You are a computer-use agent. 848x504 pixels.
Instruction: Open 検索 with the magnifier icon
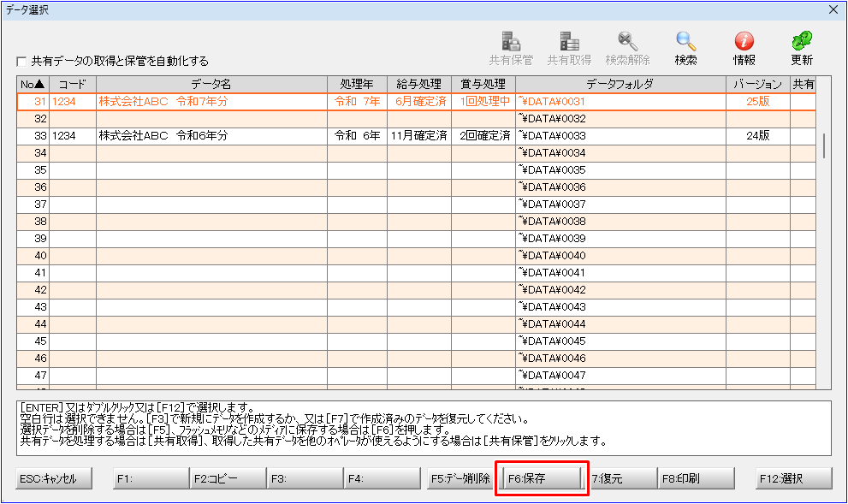click(685, 48)
